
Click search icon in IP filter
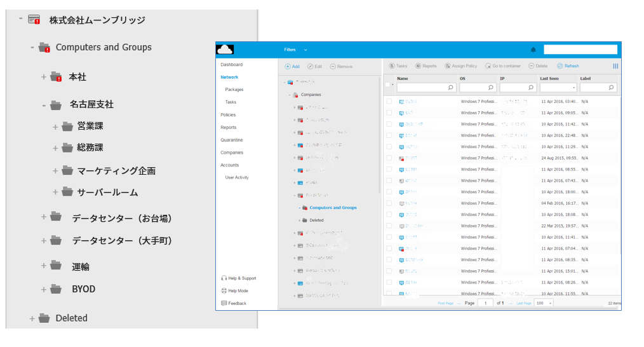(x=531, y=88)
